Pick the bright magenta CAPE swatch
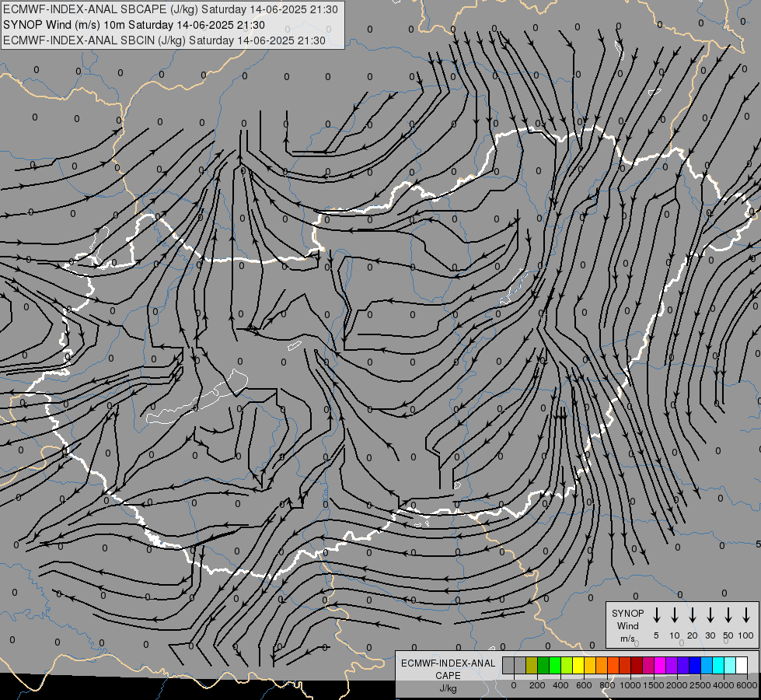 (660, 665)
